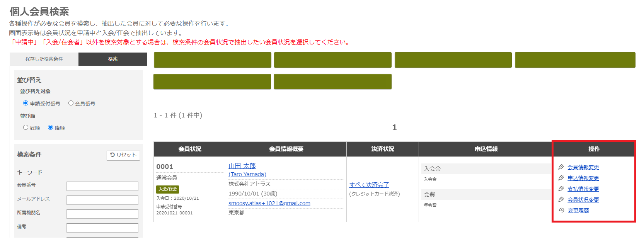Image resolution: width=644 pixels, height=238 pixels.
Task: Click pencil icon beside 会員情報変更
Action: [x=561, y=167]
